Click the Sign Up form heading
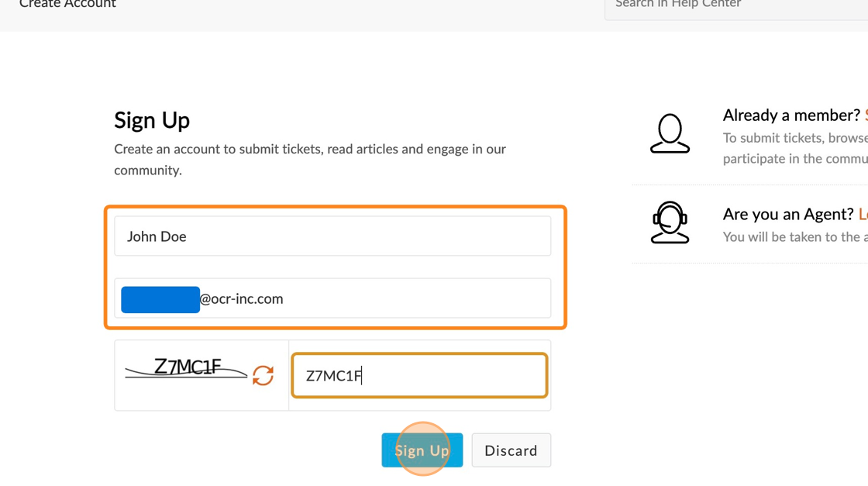Image resolution: width=868 pixels, height=486 pixels. (152, 120)
